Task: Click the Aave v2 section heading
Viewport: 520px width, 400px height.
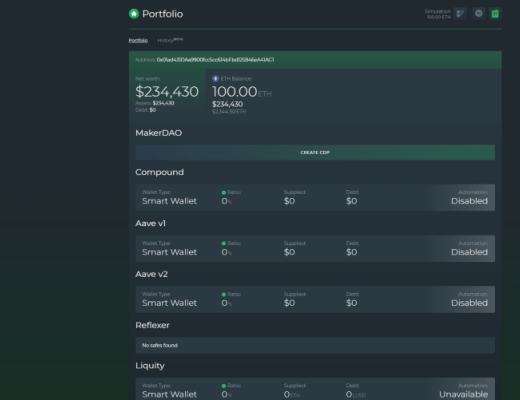Action: [x=151, y=274]
